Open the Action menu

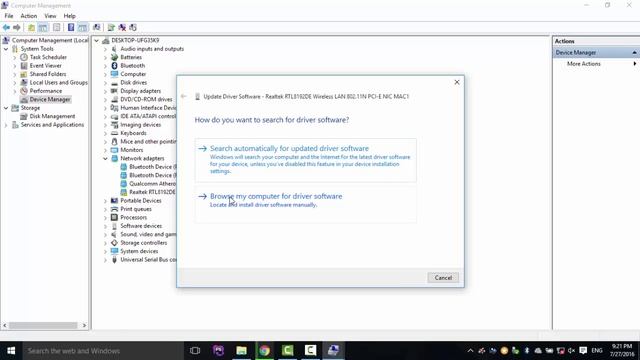29,16
